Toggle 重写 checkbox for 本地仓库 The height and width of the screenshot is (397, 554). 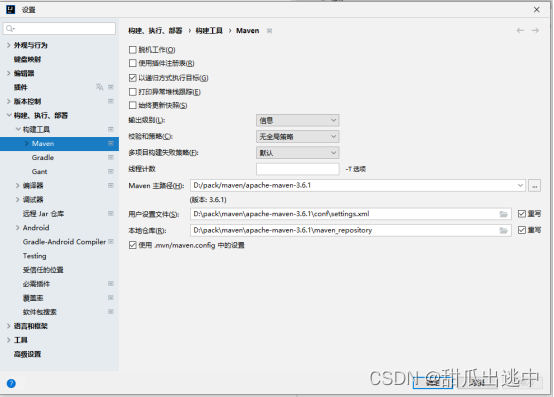click(x=522, y=230)
